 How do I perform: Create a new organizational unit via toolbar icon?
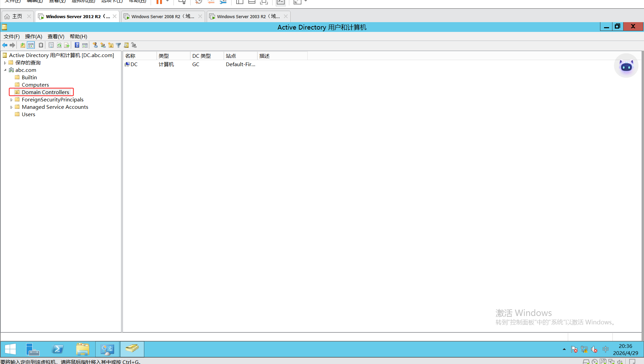coord(111,45)
